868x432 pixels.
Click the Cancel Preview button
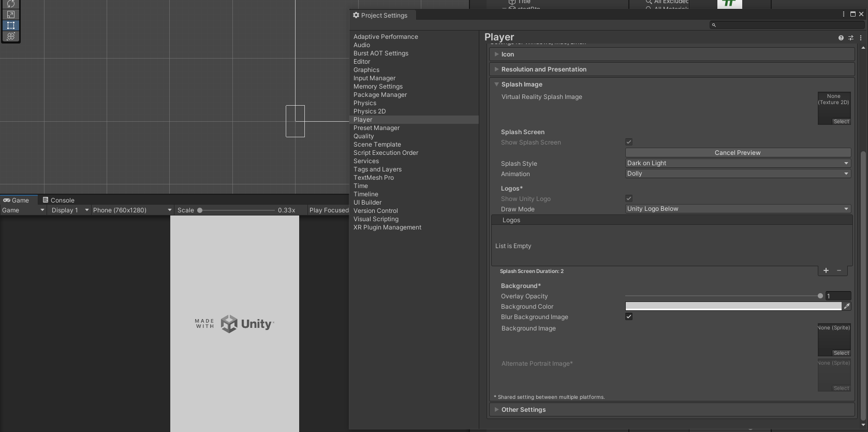click(x=738, y=153)
